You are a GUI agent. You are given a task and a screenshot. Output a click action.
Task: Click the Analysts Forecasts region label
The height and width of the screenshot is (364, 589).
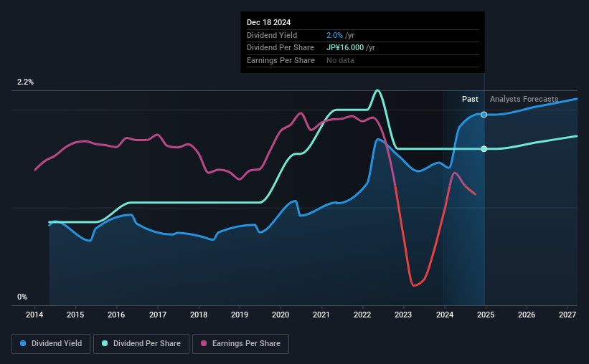tap(524, 99)
